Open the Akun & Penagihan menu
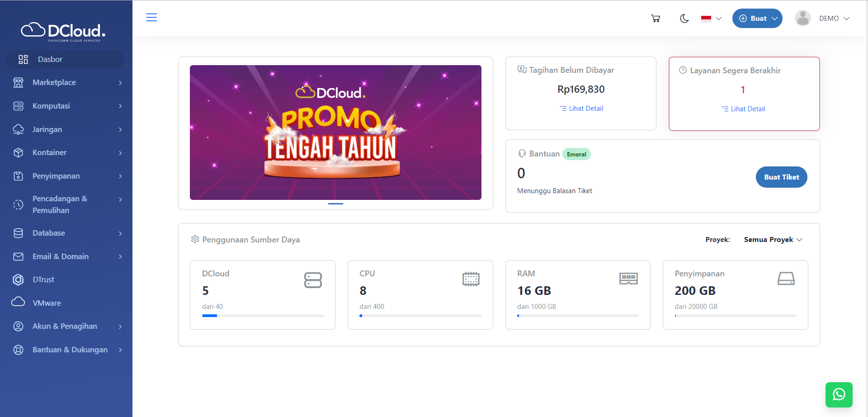Image resolution: width=868 pixels, height=417 pixels. click(x=65, y=326)
